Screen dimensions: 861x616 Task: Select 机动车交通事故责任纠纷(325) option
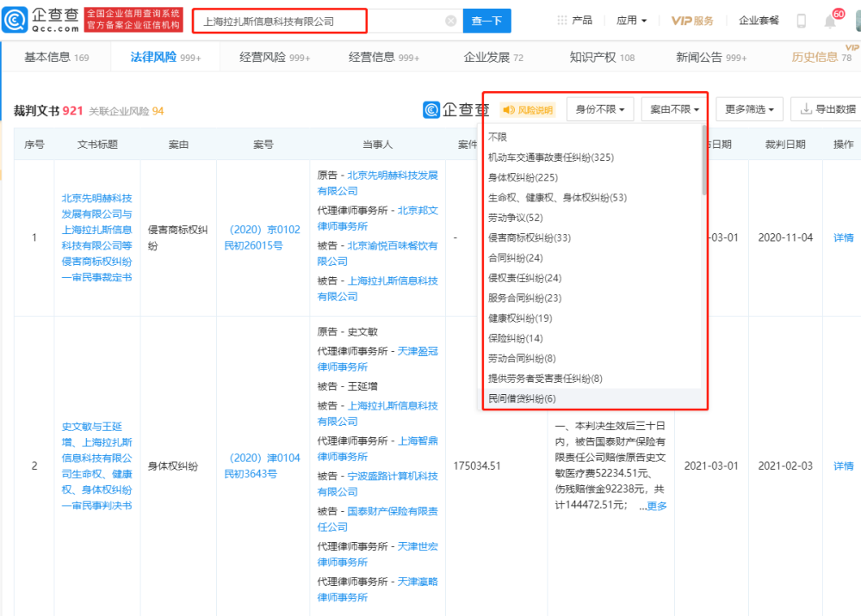[550, 157]
